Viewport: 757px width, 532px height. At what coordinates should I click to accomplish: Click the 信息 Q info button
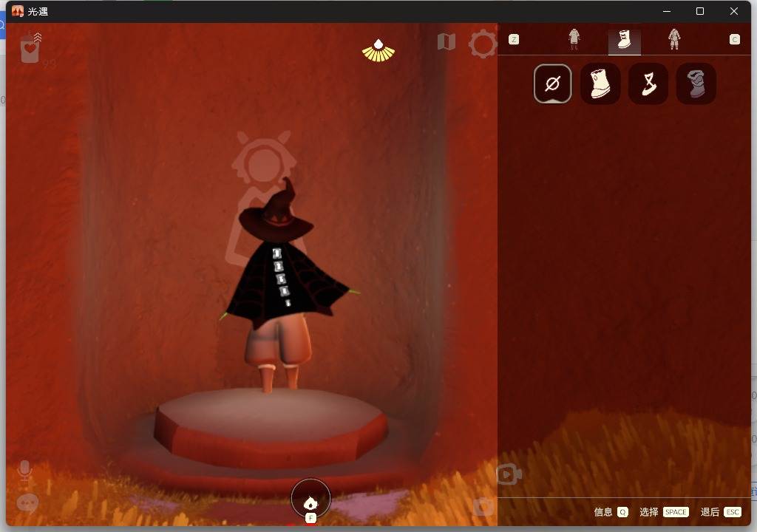[611, 512]
